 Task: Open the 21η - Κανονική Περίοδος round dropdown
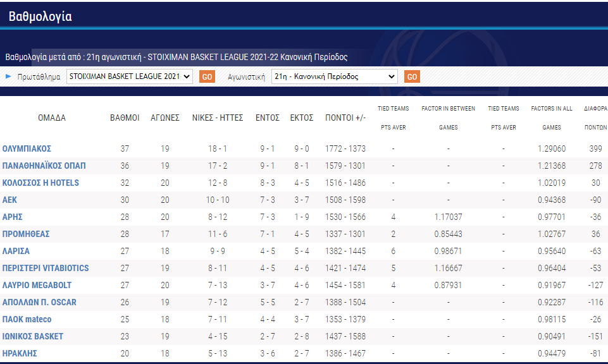pos(335,76)
